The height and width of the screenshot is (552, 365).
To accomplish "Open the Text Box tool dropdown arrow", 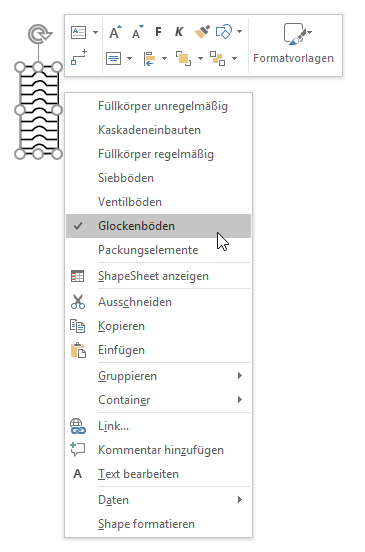I will pos(95,32).
